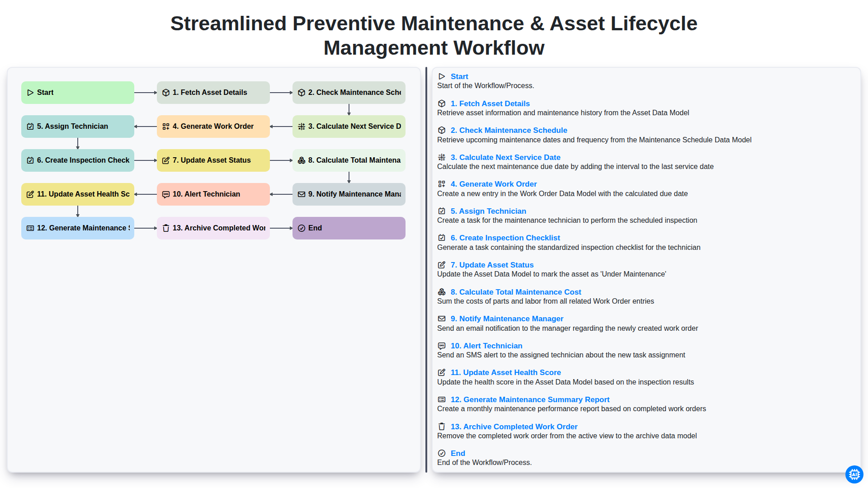
Task: Select the purple End node label
Action: click(315, 228)
